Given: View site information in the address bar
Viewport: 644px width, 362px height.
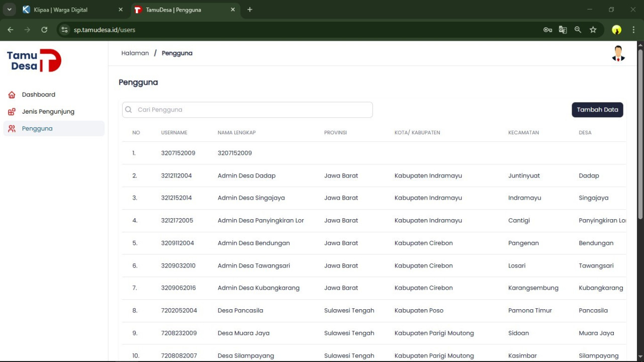Looking at the screenshot, I should click(64, 30).
